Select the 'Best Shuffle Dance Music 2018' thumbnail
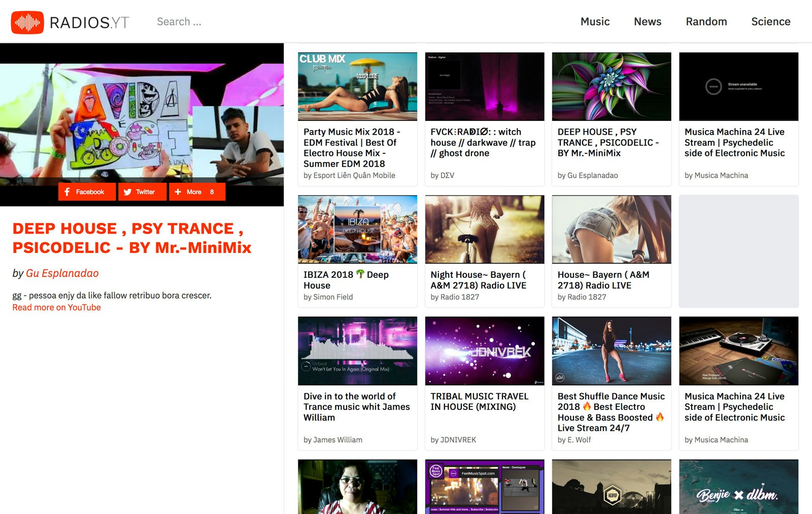 click(x=611, y=351)
